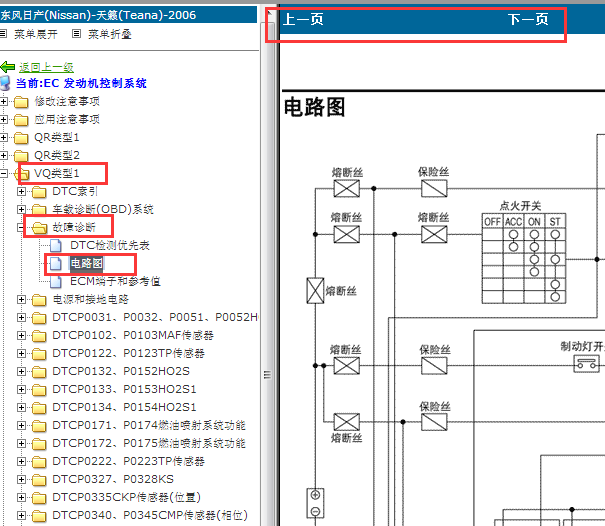The width and height of the screenshot is (605, 526).
Task: Select DTCP0171、P0174燃油喷射系统功能 label
Action: coord(149,425)
